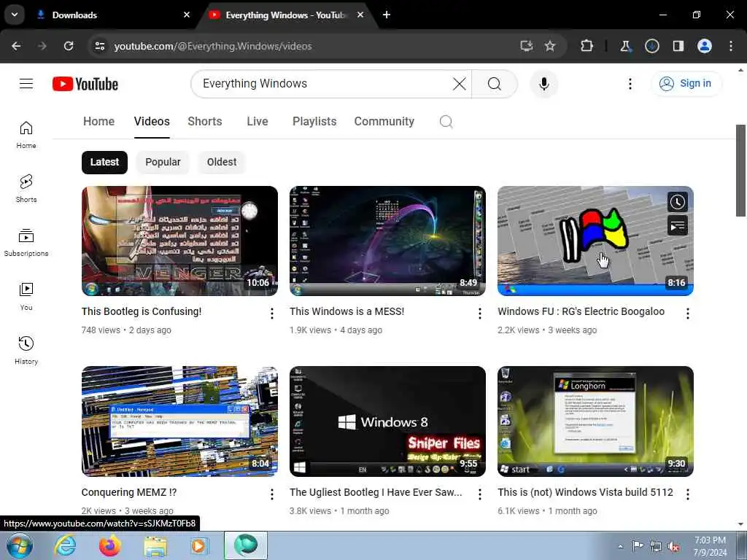Launch Firefox from taskbar

click(110, 545)
